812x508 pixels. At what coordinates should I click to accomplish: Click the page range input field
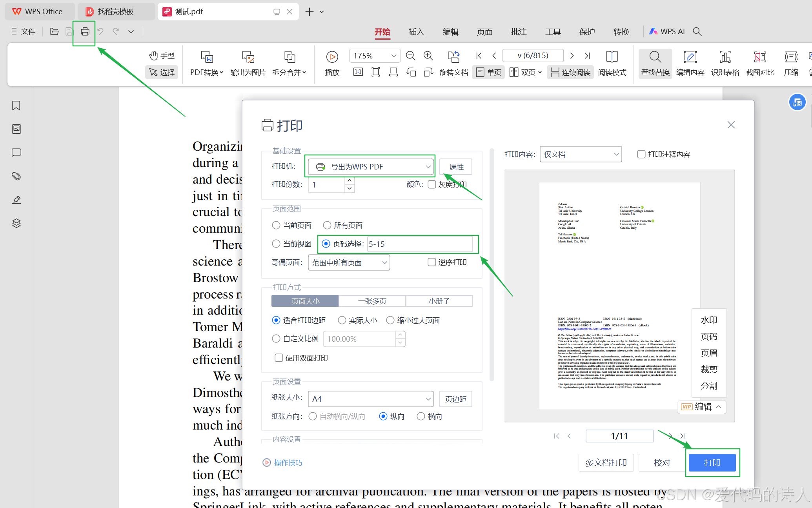[x=420, y=244]
